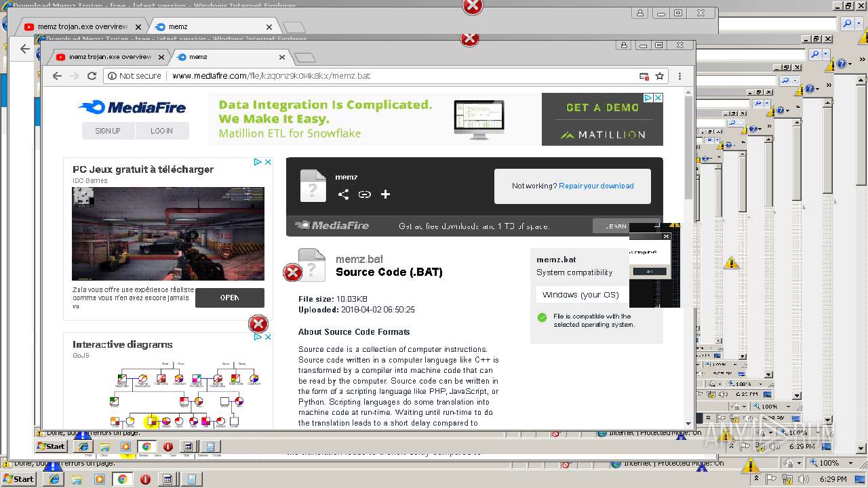This screenshot has height=488, width=868.
Task: Click volume icon in bottom system tray
Action: 803,479
